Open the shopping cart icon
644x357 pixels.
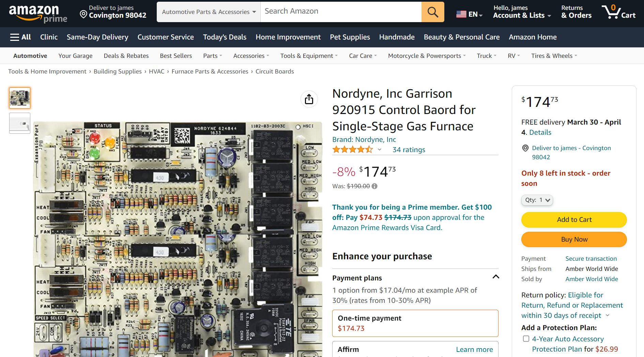tap(611, 12)
